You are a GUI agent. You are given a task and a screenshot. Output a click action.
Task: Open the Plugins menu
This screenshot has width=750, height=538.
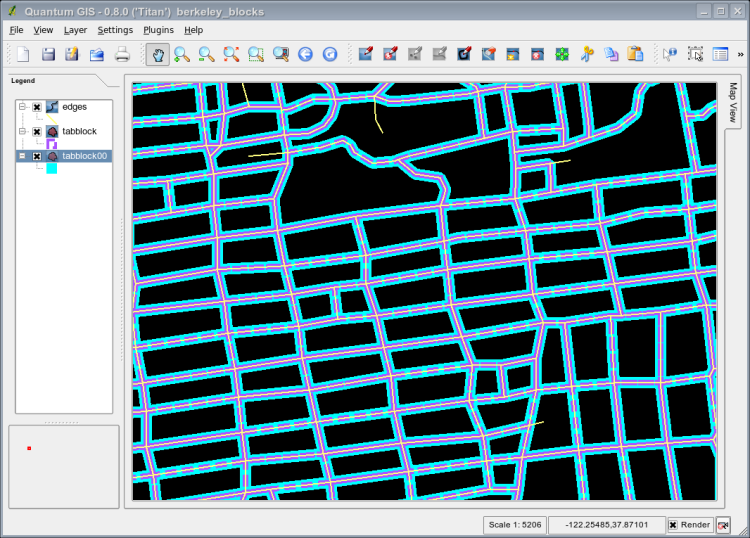[x=158, y=30]
